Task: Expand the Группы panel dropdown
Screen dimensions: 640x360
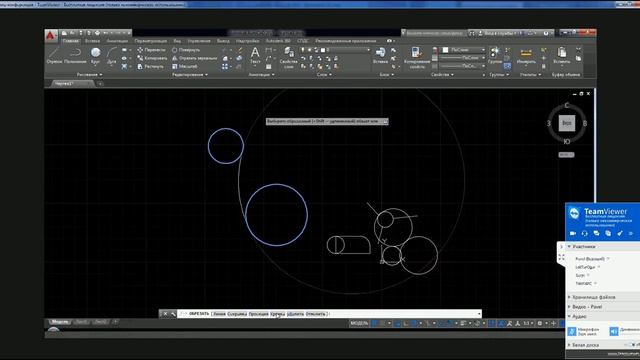Action: 499,75
